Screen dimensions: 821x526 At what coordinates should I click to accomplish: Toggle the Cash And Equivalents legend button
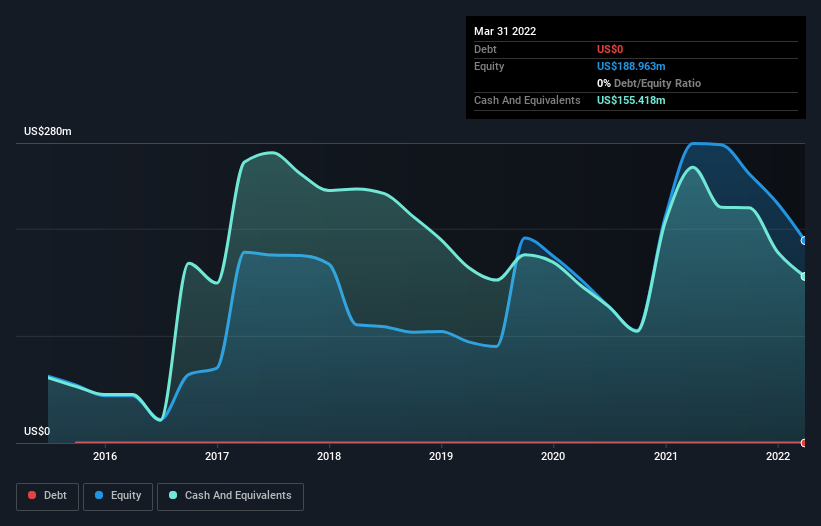pyautogui.click(x=230, y=496)
